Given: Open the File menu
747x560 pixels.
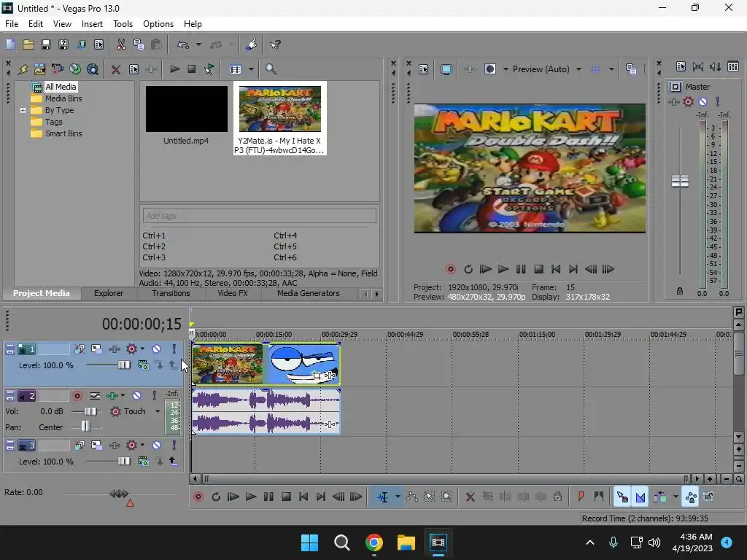Looking at the screenshot, I should tap(12, 24).
